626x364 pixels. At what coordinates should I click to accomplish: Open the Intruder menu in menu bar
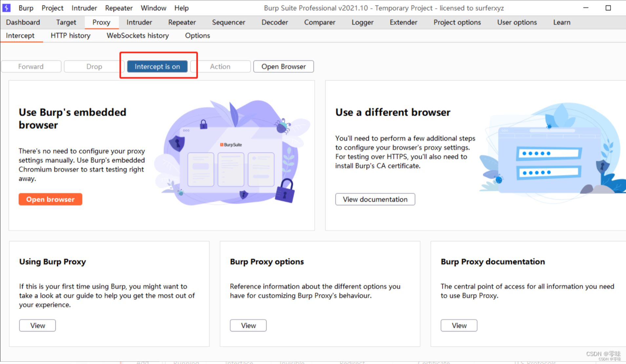(x=84, y=8)
